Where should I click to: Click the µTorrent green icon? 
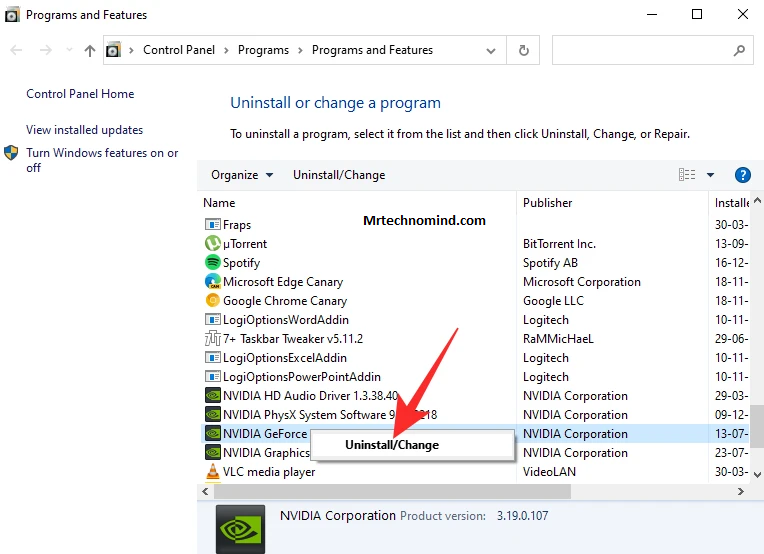tap(212, 244)
